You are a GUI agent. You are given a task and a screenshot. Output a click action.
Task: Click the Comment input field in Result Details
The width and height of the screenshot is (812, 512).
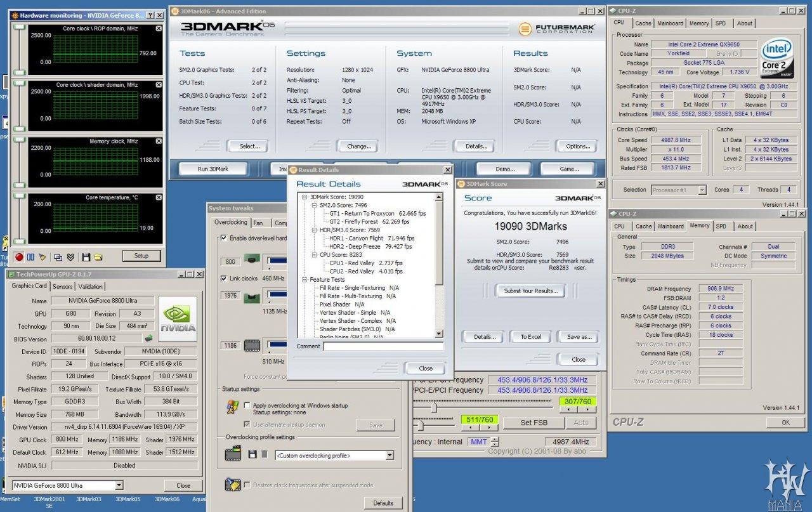[x=383, y=346]
